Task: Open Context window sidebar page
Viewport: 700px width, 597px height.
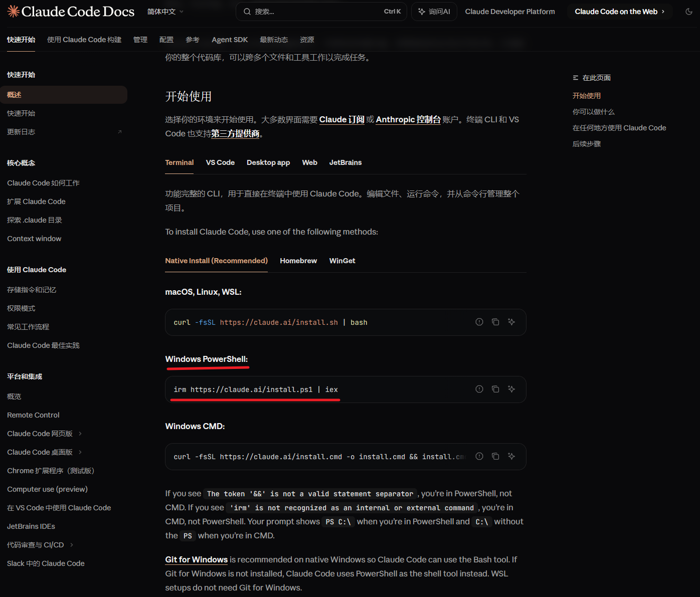Action: 34,239
